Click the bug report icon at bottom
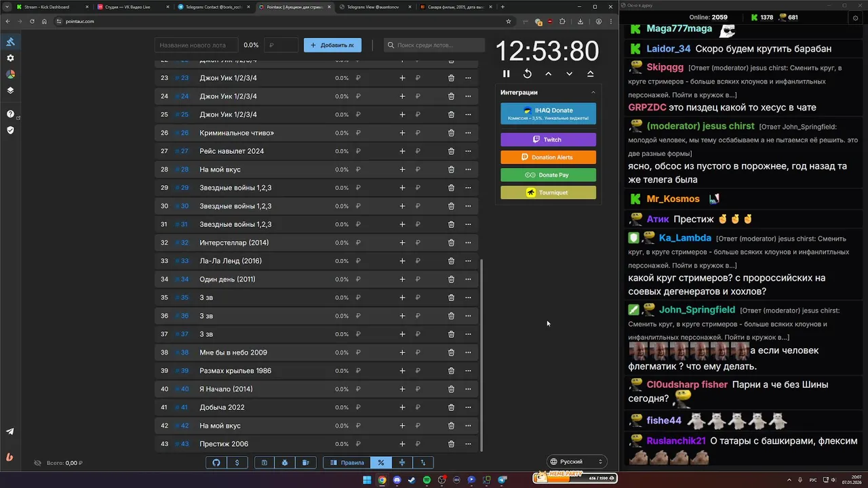 coord(285,462)
